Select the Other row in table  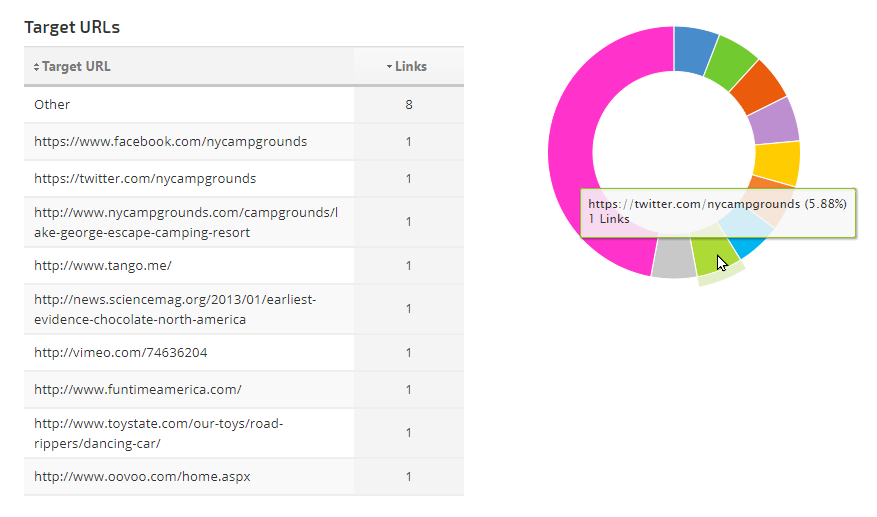[52, 104]
